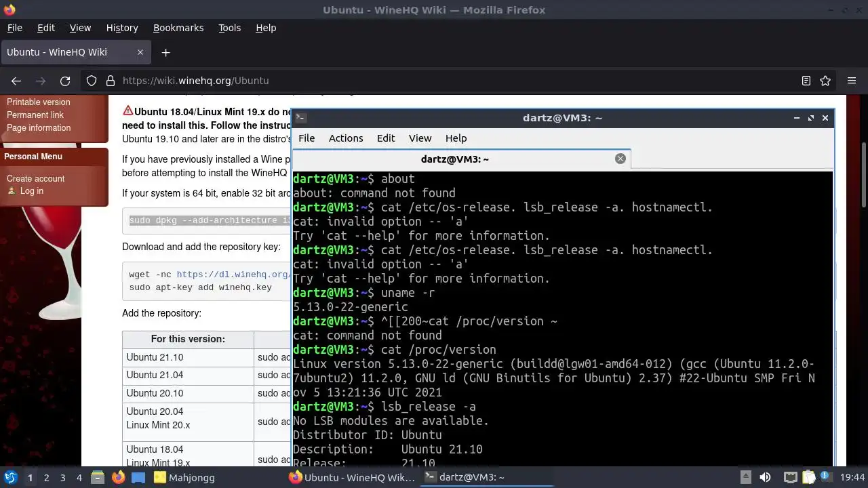Open a new Firefox tab

pos(165,52)
